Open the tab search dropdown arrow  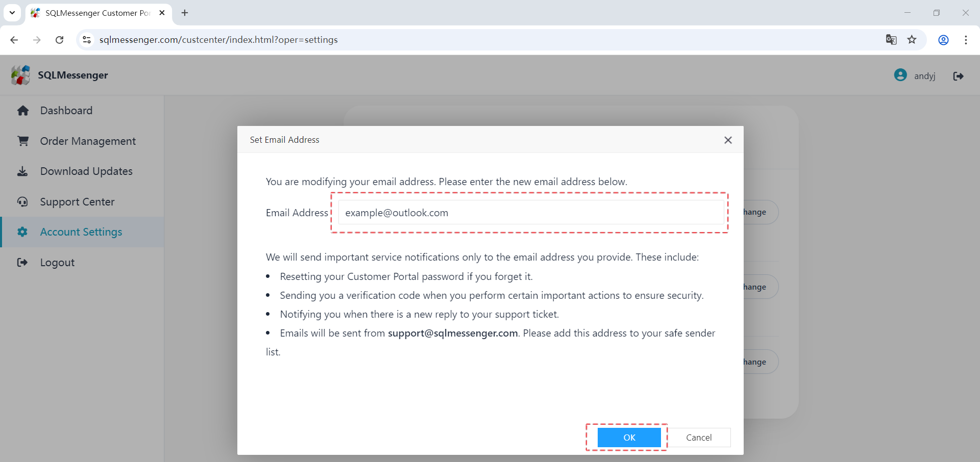[x=12, y=13]
